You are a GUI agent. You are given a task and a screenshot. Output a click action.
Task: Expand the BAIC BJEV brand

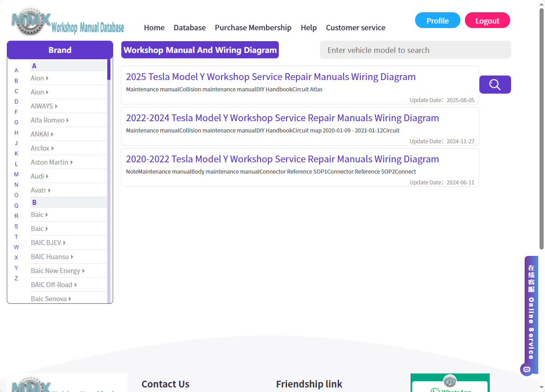[48, 243]
